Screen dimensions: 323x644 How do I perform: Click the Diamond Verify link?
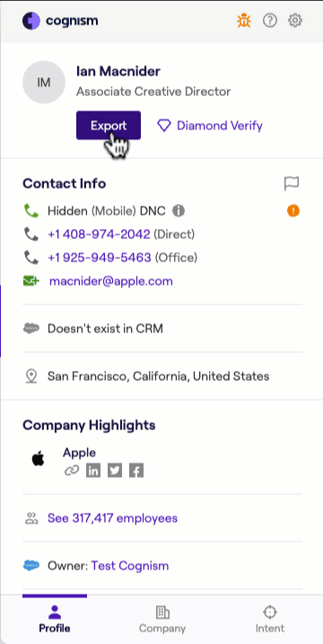[210, 126]
